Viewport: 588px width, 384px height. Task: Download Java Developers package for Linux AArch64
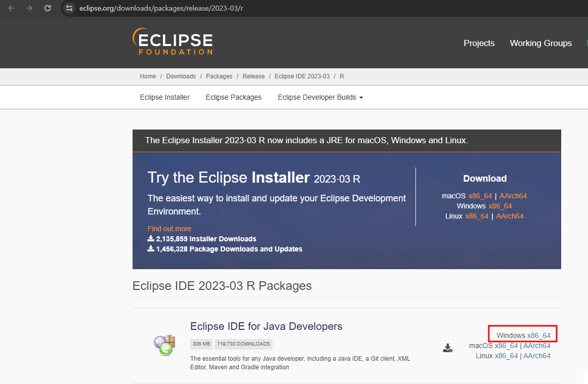click(536, 356)
